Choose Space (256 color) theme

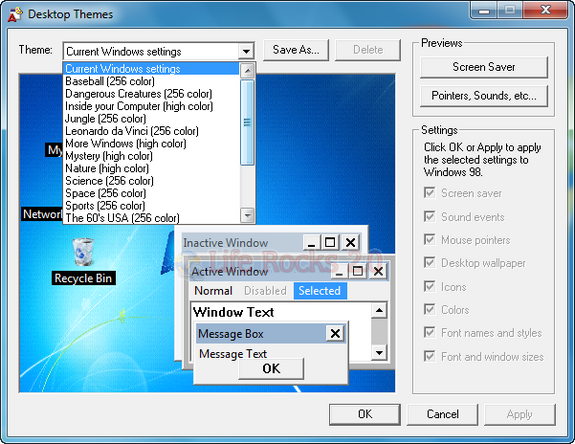(151, 193)
